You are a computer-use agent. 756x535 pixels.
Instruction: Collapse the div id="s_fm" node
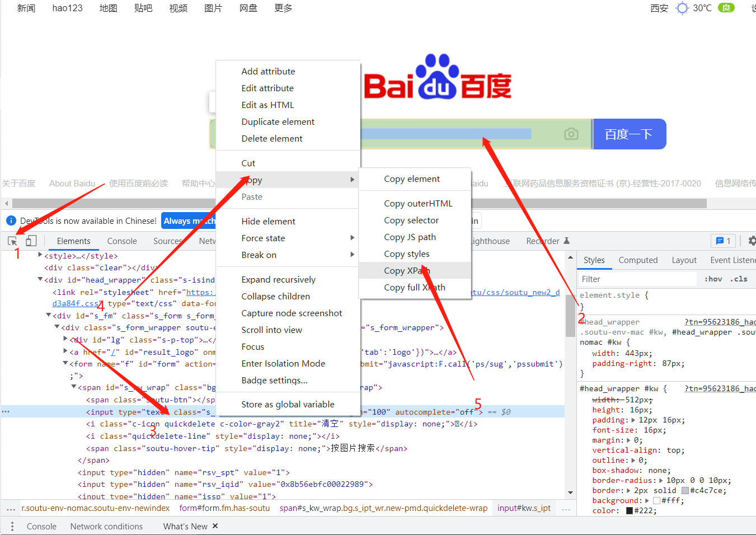click(x=48, y=315)
